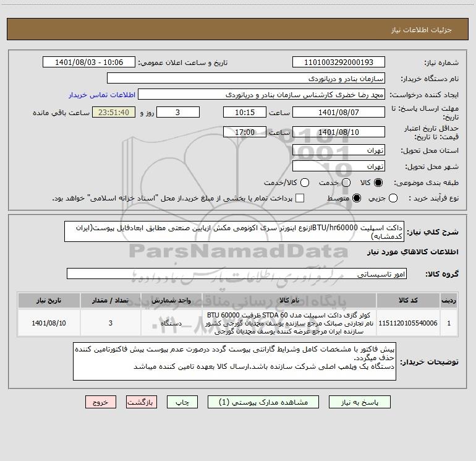
Task: Open اطلاعات تماس خریدار link
Action: coord(102,95)
